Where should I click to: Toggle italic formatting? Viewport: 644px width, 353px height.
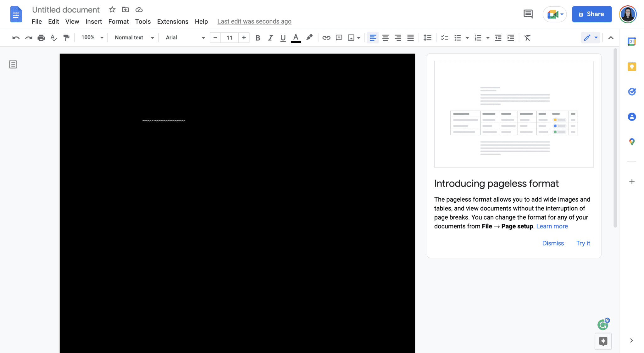pos(270,38)
